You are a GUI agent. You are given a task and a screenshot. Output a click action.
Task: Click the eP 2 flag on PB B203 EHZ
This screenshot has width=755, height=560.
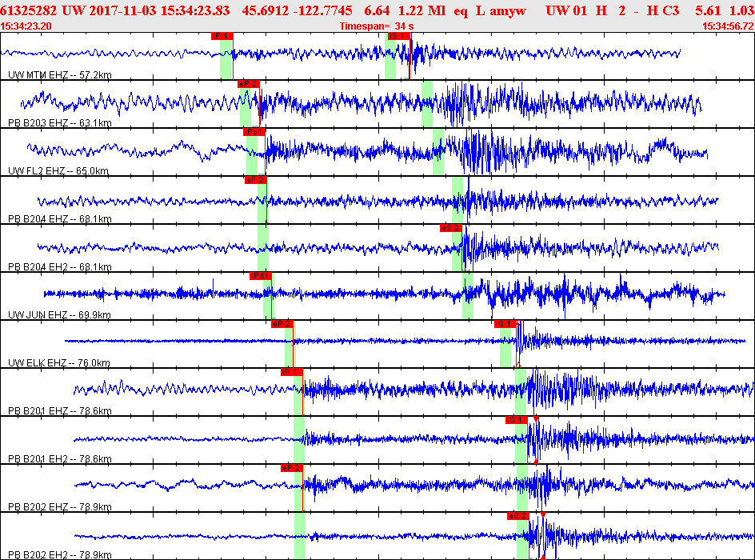point(248,84)
